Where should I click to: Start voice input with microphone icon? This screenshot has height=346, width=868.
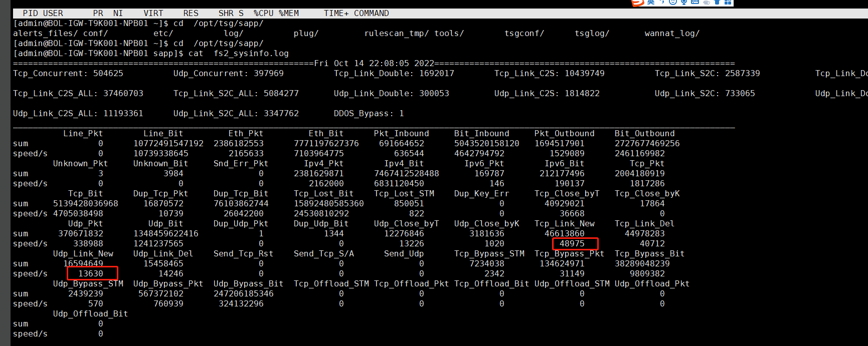pyautogui.click(x=683, y=2)
